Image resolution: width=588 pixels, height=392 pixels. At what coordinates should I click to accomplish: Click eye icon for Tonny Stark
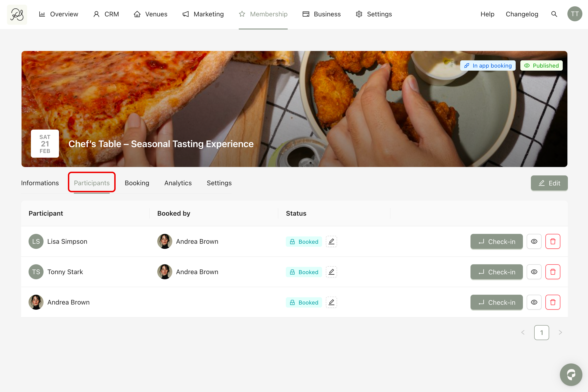tap(534, 272)
